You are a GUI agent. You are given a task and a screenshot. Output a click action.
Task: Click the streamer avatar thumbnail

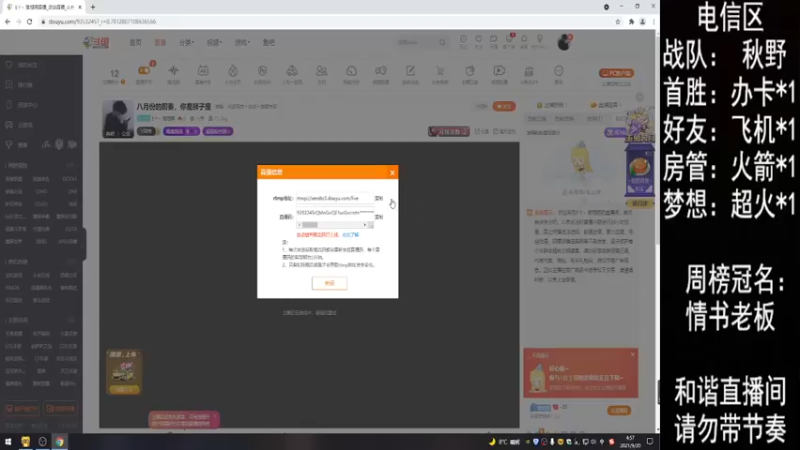pyautogui.click(x=118, y=119)
